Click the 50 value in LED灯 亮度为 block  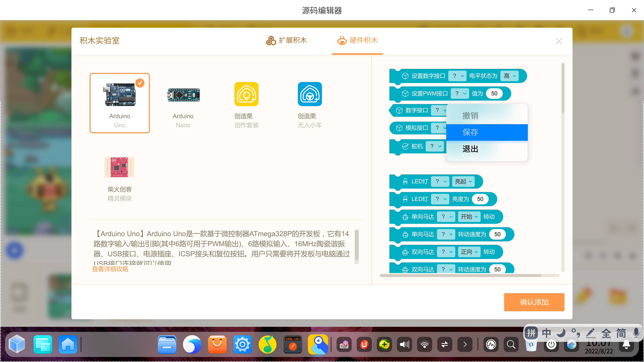(480, 199)
